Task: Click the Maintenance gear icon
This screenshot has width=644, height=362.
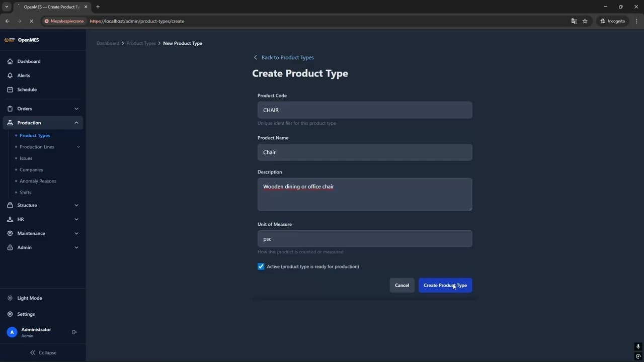Action: point(10,233)
